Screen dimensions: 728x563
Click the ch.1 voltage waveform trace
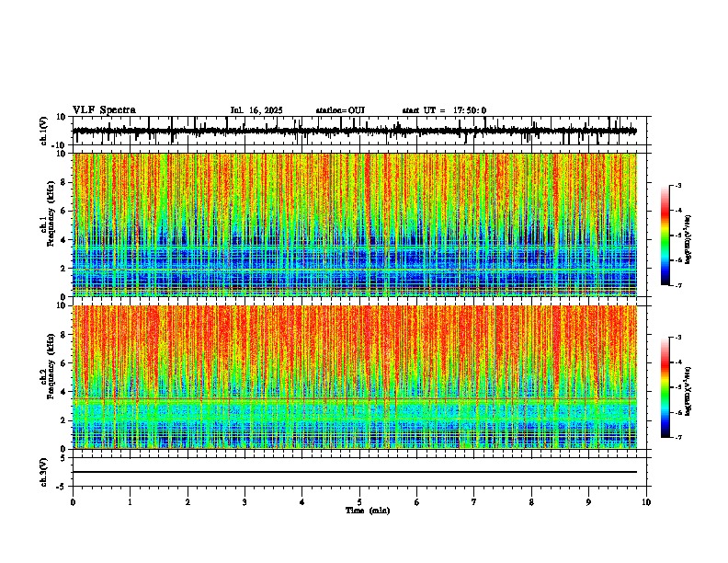pyautogui.click(x=354, y=131)
